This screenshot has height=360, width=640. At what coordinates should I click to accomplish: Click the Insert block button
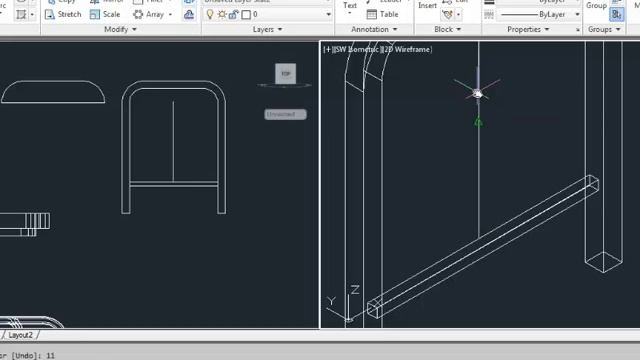click(427, 6)
